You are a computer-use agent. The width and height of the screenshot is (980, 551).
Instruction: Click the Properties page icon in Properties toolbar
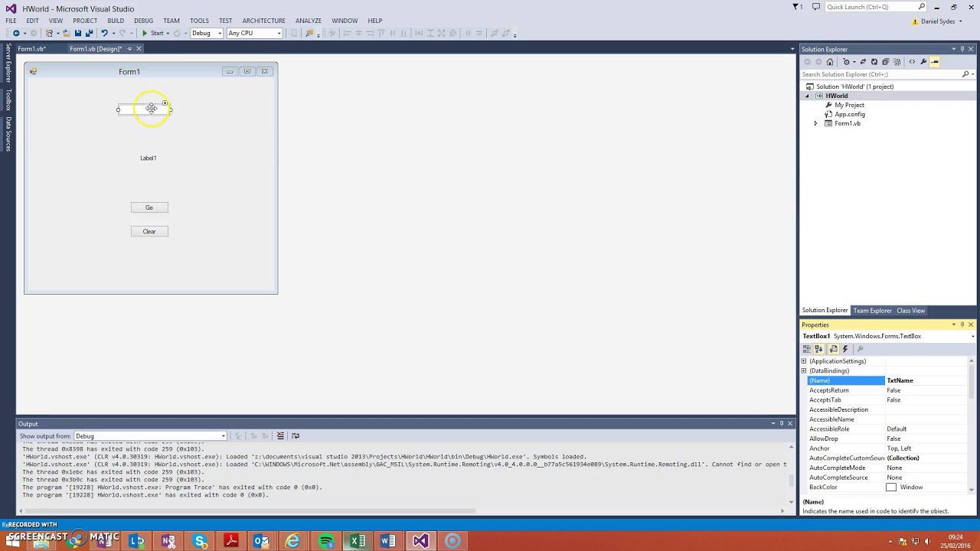click(x=834, y=349)
